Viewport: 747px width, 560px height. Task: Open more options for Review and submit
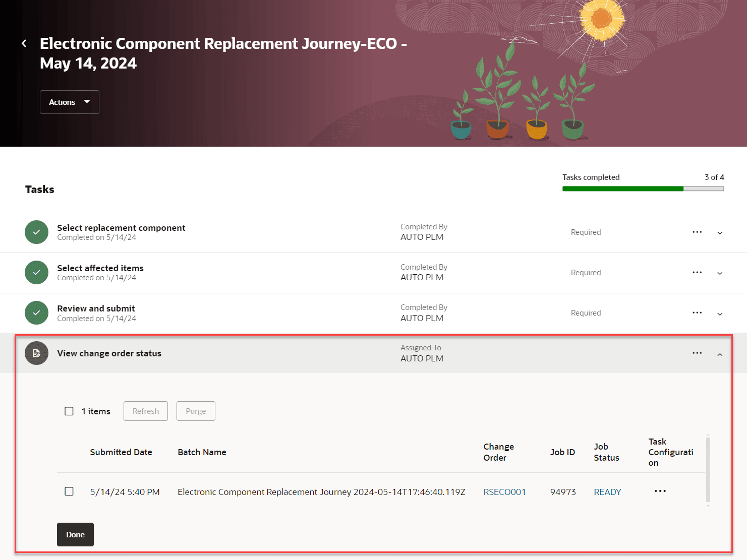tap(697, 313)
